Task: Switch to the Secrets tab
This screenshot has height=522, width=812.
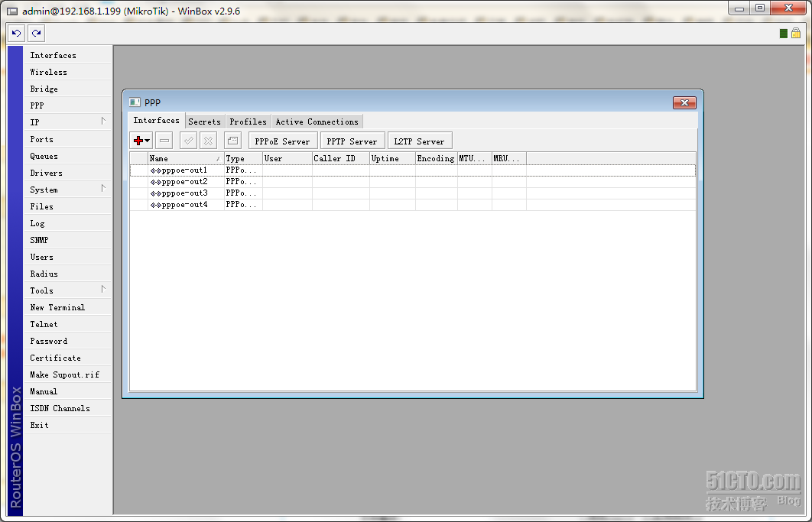Action: pyautogui.click(x=205, y=122)
